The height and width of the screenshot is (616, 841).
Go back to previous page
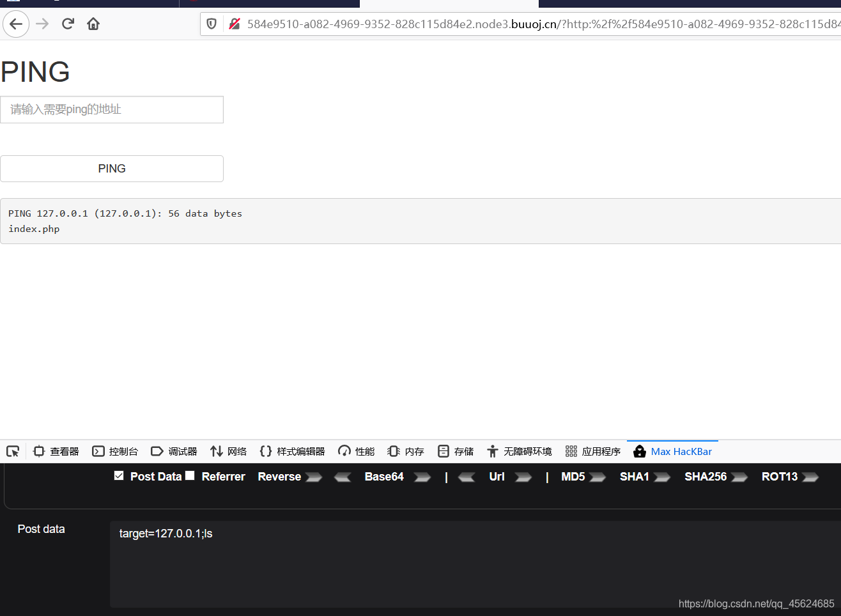click(x=16, y=24)
